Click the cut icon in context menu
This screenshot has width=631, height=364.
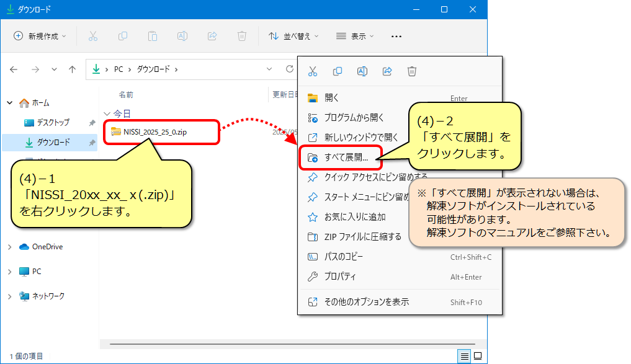313,71
